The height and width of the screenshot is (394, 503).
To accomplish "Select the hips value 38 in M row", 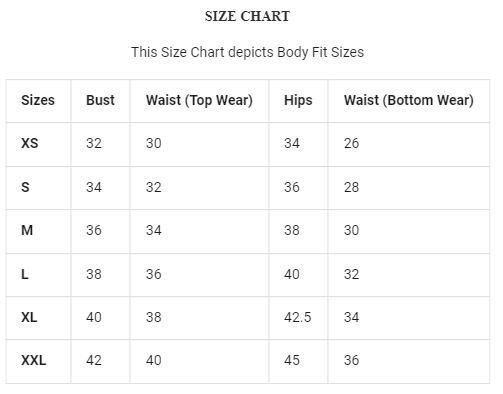I will point(292,230).
